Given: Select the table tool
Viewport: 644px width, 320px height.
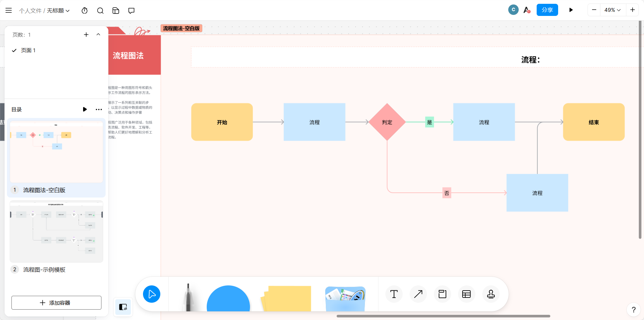Looking at the screenshot, I should (x=466, y=294).
